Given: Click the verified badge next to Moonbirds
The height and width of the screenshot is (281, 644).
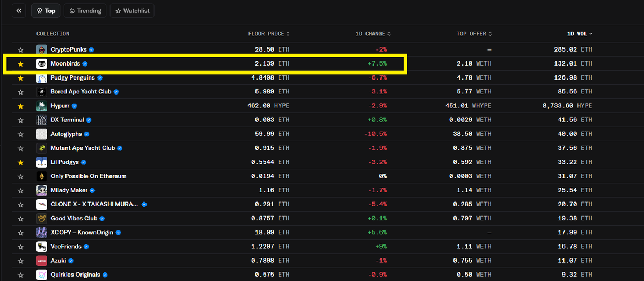Looking at the screenshot, I should click(85, 63).
